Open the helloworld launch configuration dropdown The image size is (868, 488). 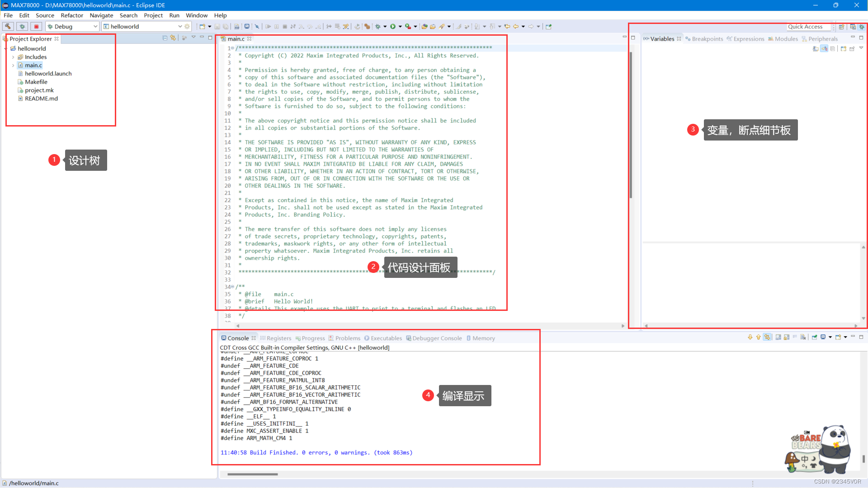[x=180, y=27]
